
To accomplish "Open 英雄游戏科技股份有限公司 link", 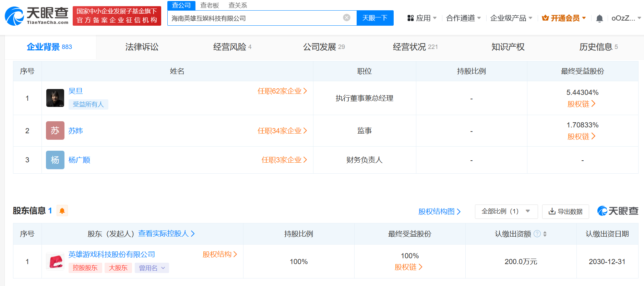I will [x=112, y=254].
